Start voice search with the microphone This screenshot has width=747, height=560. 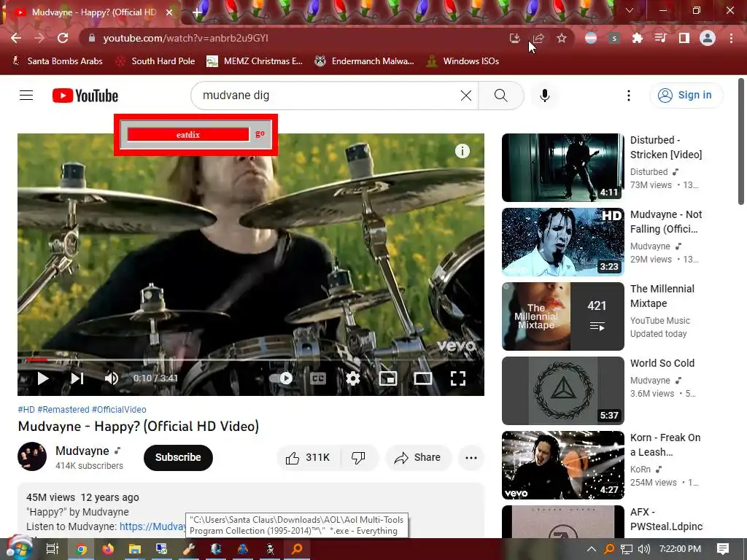544,96
